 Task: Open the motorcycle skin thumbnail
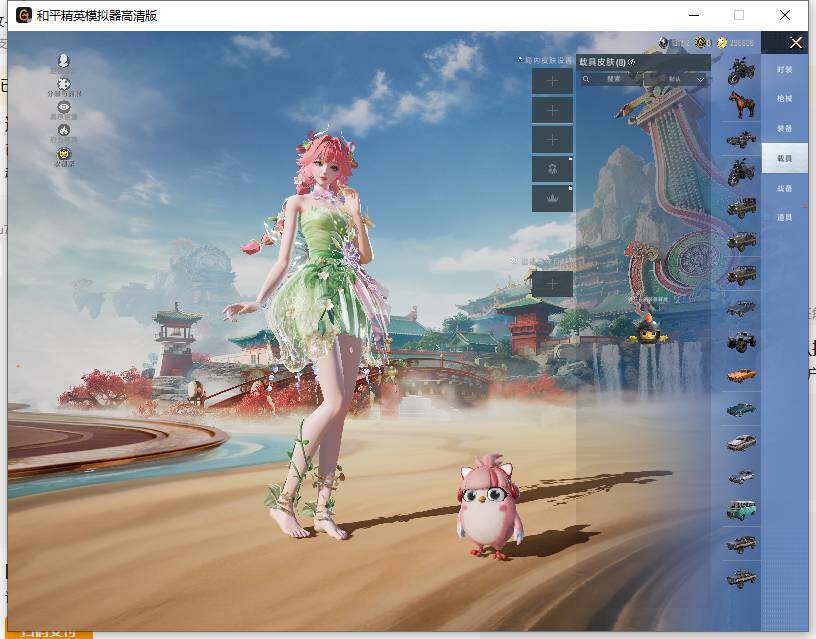click(741, 69)
